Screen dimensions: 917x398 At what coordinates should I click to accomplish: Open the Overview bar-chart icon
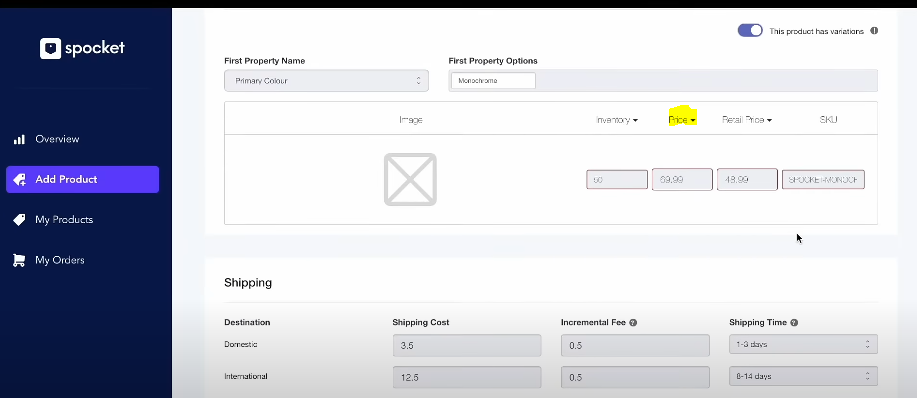point(19,139)
